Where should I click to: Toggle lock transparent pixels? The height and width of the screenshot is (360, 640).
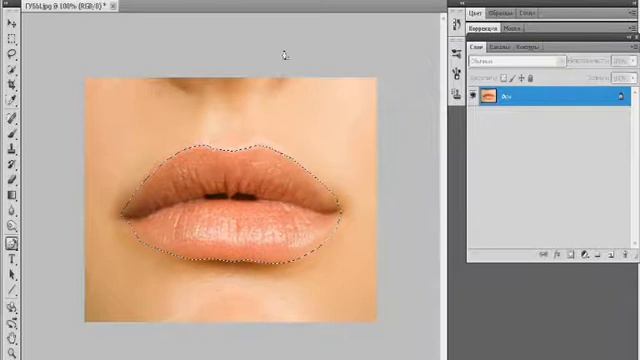tap(504, 78)
